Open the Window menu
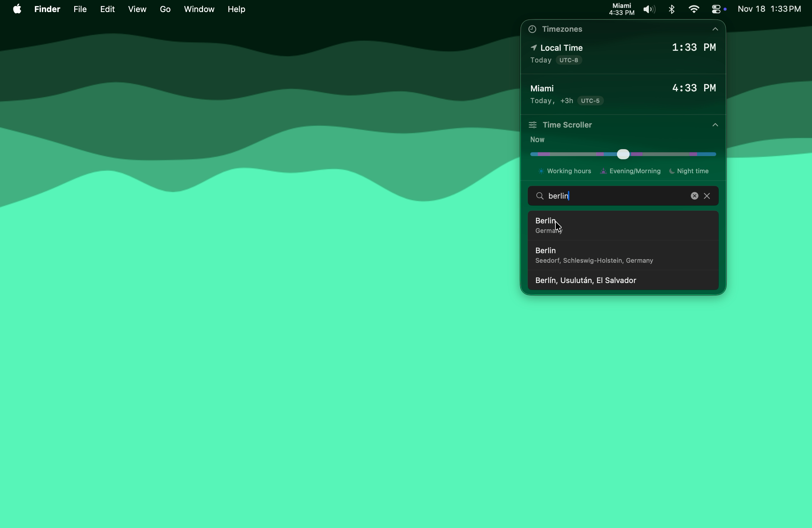 (199, 9)
